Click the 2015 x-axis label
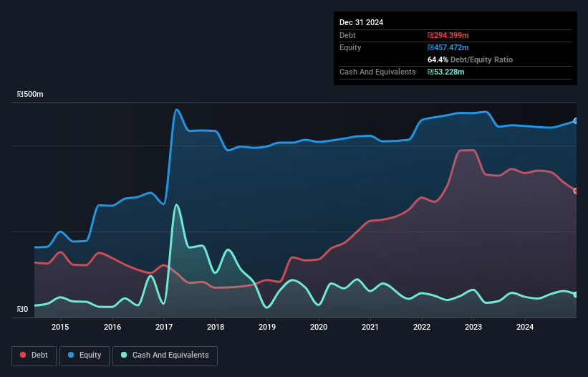588x377 pixels. point(60,327)
